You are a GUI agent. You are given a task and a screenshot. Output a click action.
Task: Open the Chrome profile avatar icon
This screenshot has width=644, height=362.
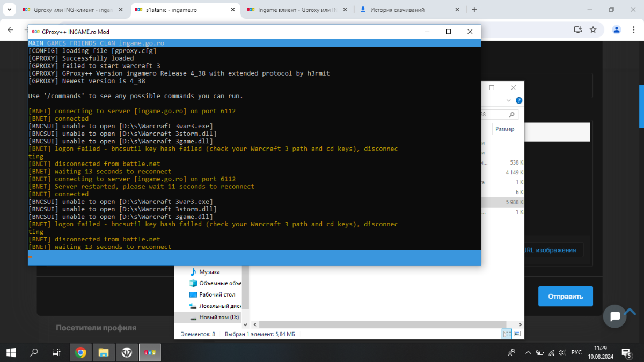(x=617, y=30)
